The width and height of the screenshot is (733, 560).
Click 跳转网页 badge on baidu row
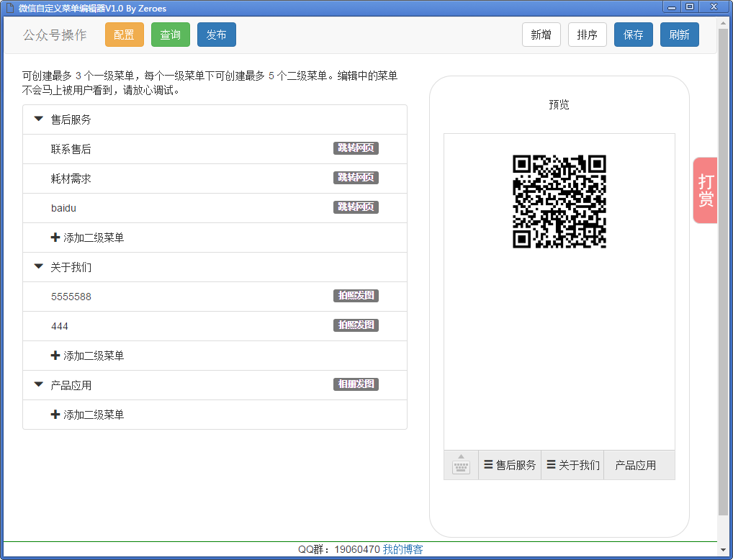pos(356,207)
